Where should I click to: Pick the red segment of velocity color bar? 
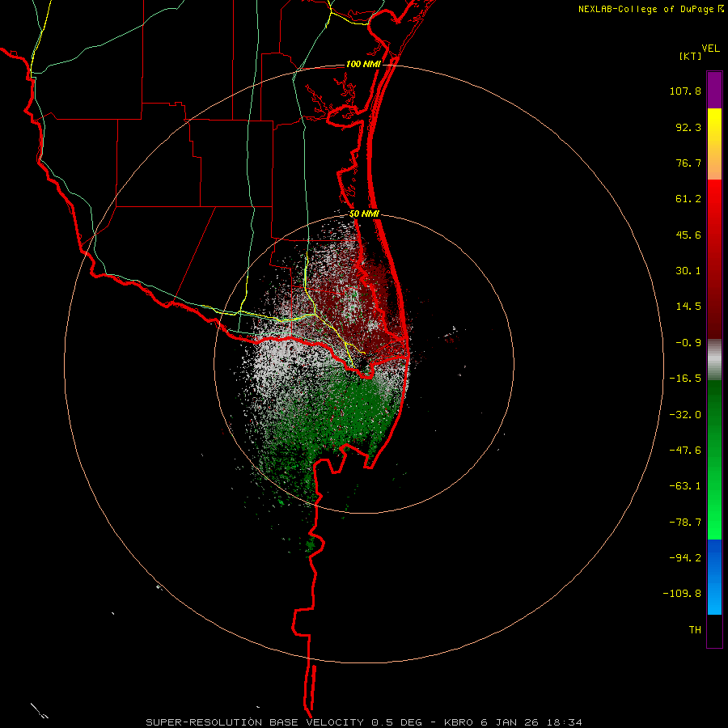[x=714, y=259]
